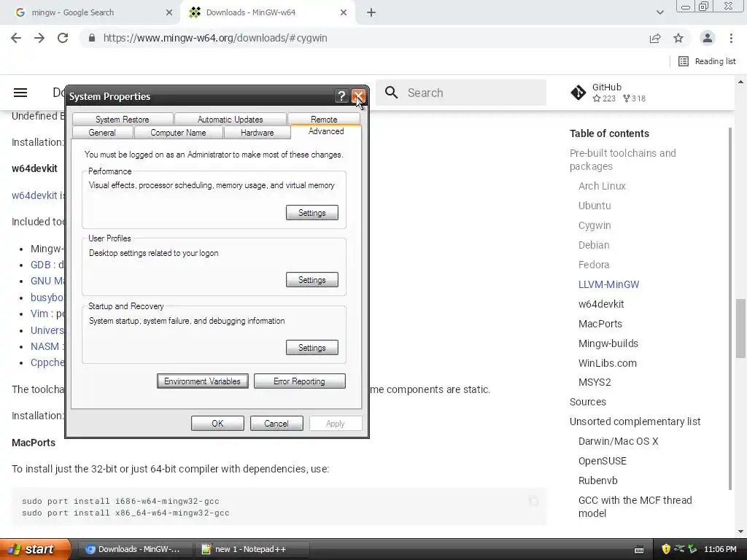Image resolution: width=747 pixels, height=560 pixels.
Task: Open Performance Settings
Action: point(312,213)
